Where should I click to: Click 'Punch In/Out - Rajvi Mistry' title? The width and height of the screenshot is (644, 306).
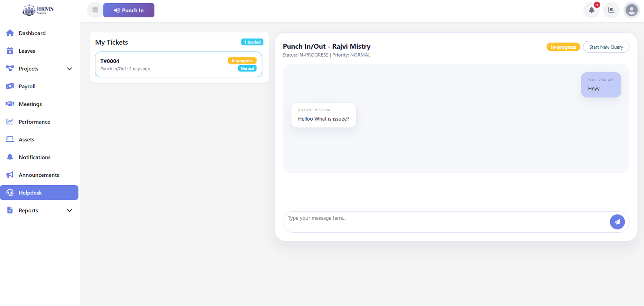point(326,46)
